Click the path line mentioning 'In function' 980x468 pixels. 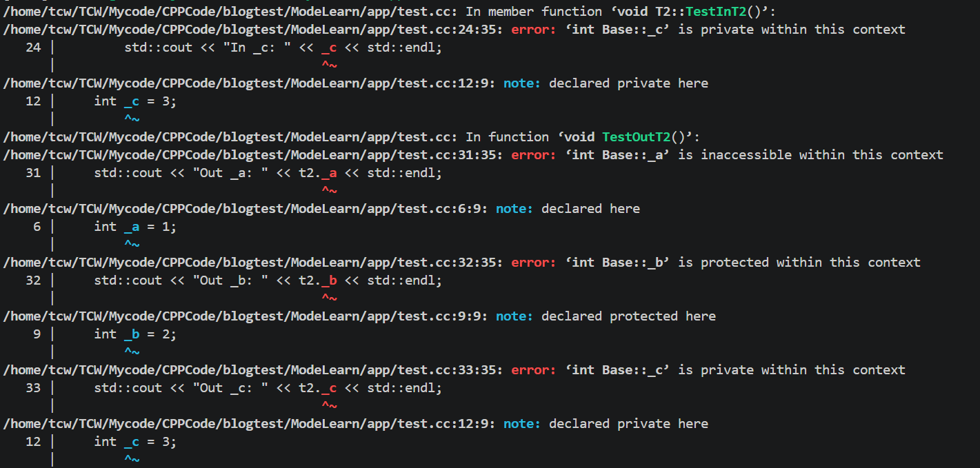click(352, 137)
